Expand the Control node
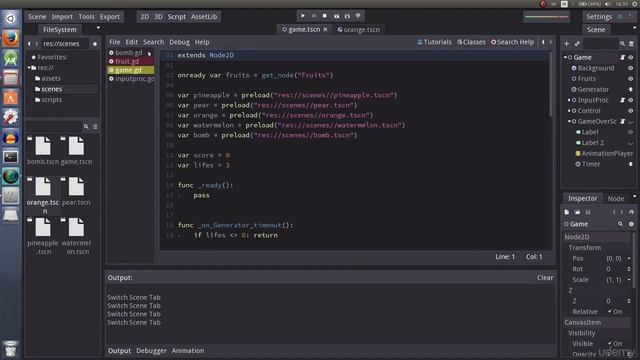Viewport: 640px width, 360px height. point(569,111)
